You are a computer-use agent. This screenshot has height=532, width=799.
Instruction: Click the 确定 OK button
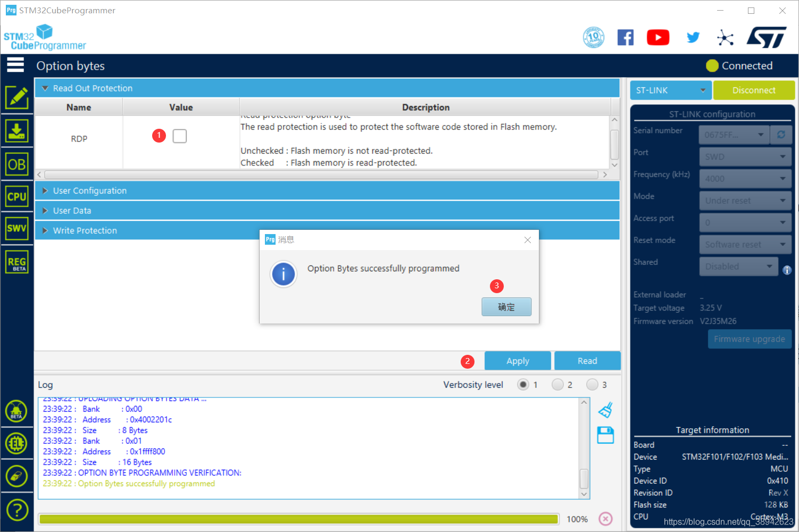pyautogui.click(x=506, y=307)
